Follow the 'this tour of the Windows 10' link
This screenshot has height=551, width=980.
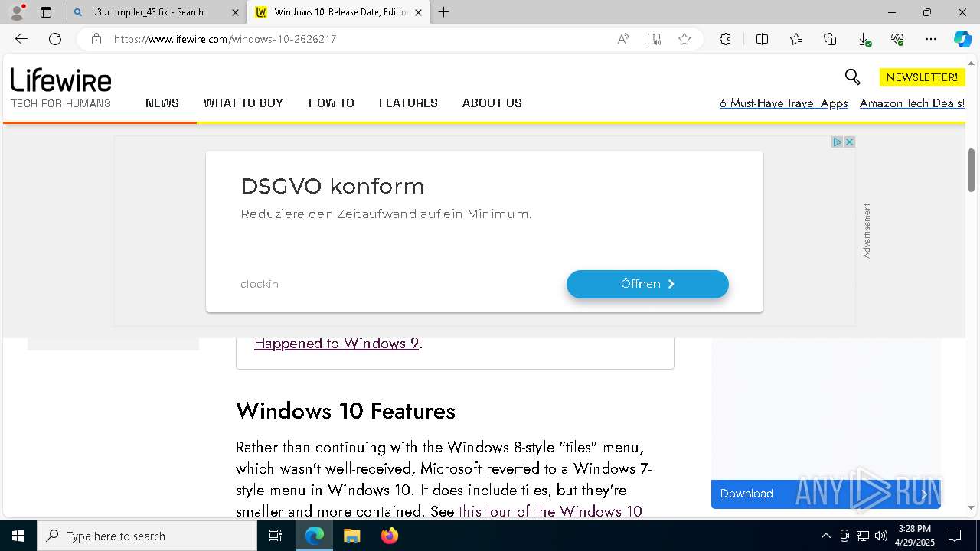coord(550,511)
